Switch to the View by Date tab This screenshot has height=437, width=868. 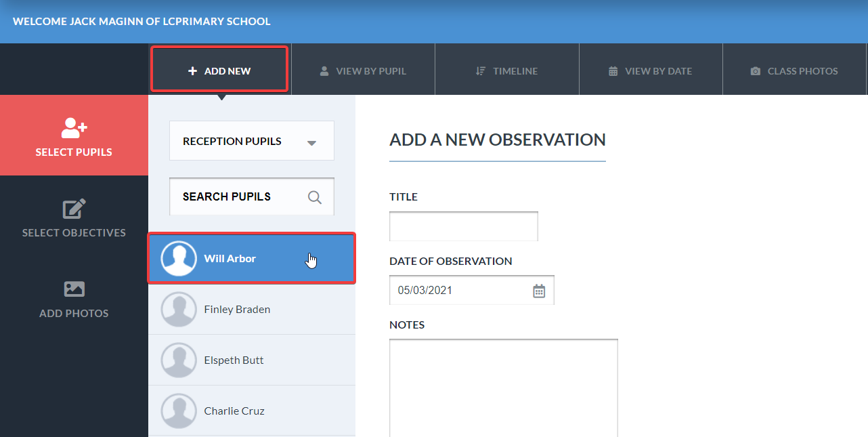651,70
